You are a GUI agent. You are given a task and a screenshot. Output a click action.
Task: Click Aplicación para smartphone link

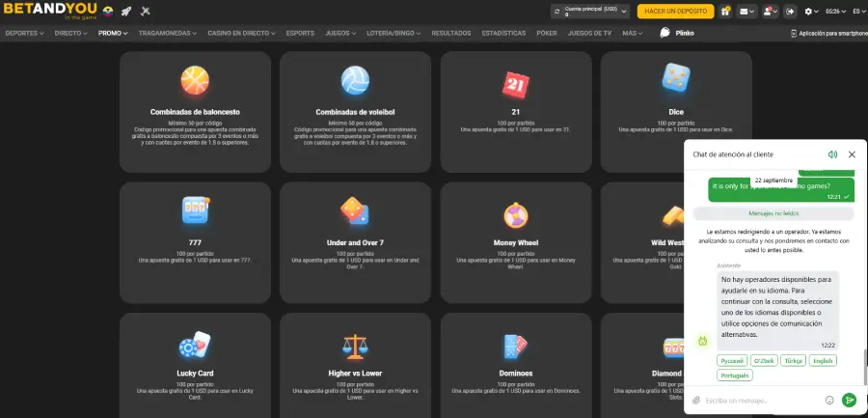(x=829, y=33)
